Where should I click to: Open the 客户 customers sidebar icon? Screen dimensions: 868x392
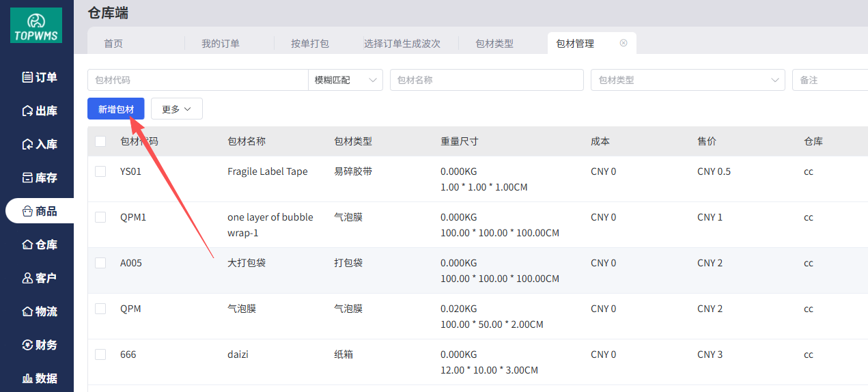pyautogui.click(x=28, y=278)
